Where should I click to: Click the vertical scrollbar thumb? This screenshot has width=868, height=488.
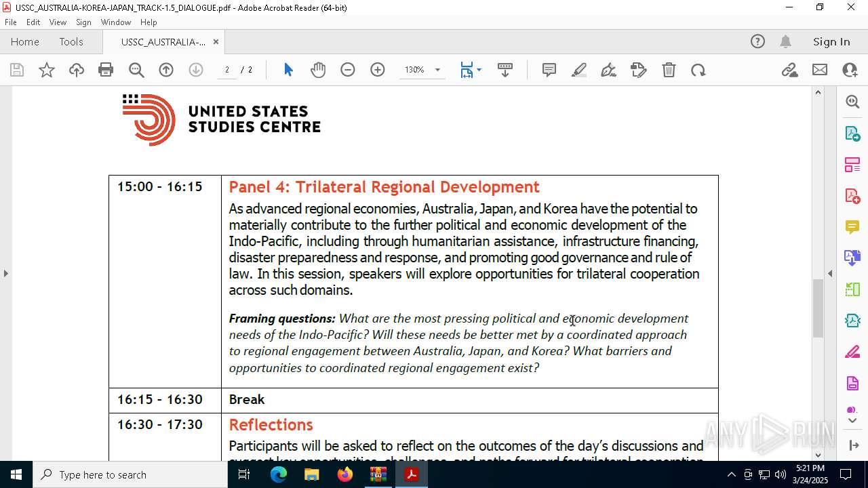(x=818, y=308)
